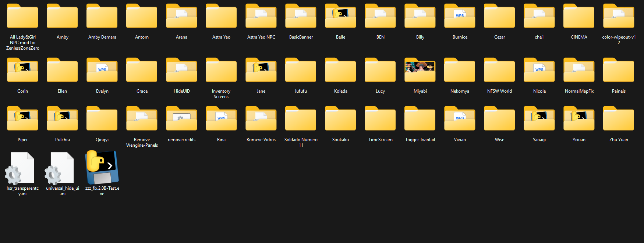Open the Miyabi folder with picture preview
The image size is (644, 243).
pos(420,70)
